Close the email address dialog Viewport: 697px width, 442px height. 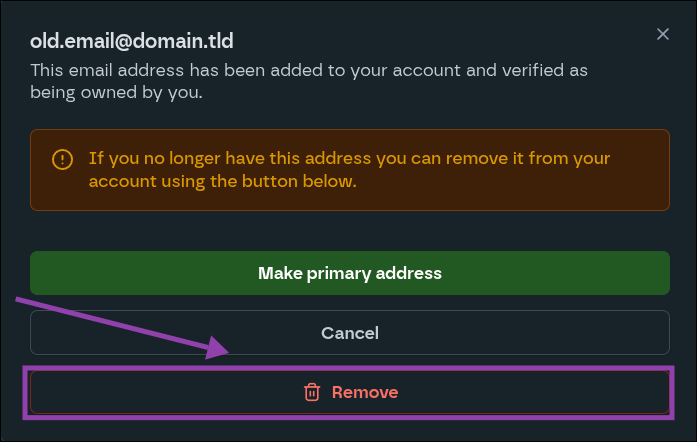click(x=662, y=34)
